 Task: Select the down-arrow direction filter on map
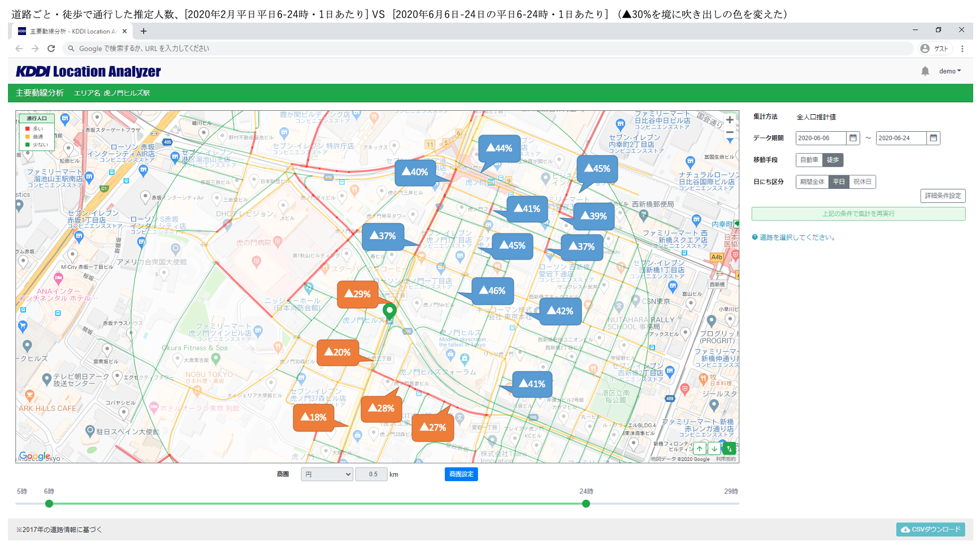coord(714,448)
